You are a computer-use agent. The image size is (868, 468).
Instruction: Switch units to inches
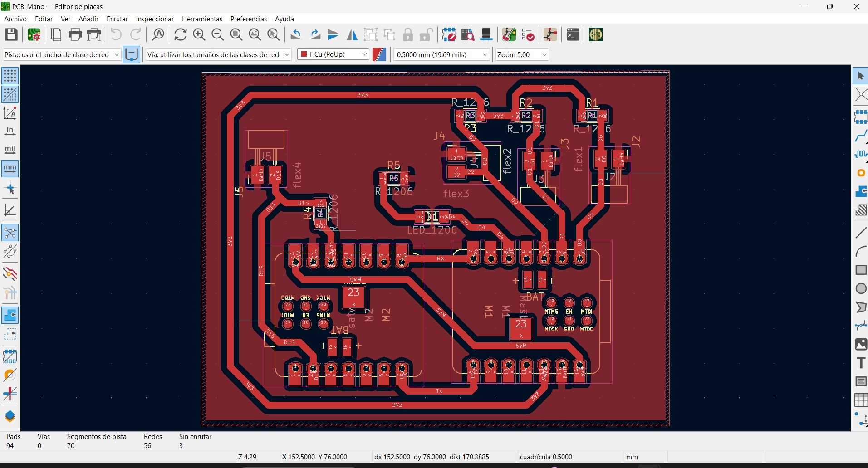10,132
